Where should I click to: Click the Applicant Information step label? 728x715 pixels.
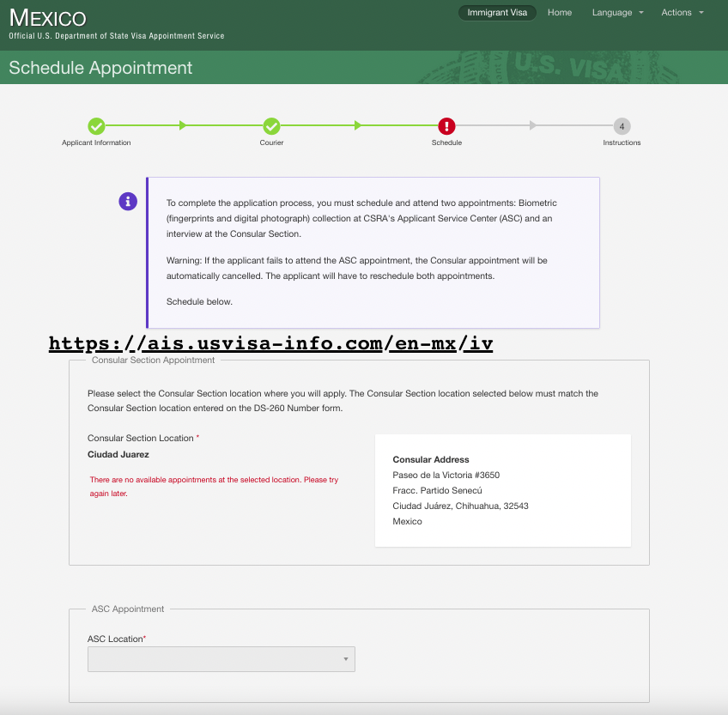(96, 142)
